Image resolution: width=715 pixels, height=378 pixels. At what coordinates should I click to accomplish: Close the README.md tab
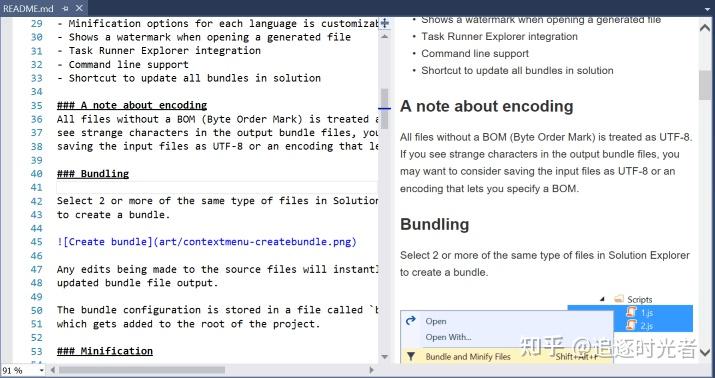pos(79,8)
